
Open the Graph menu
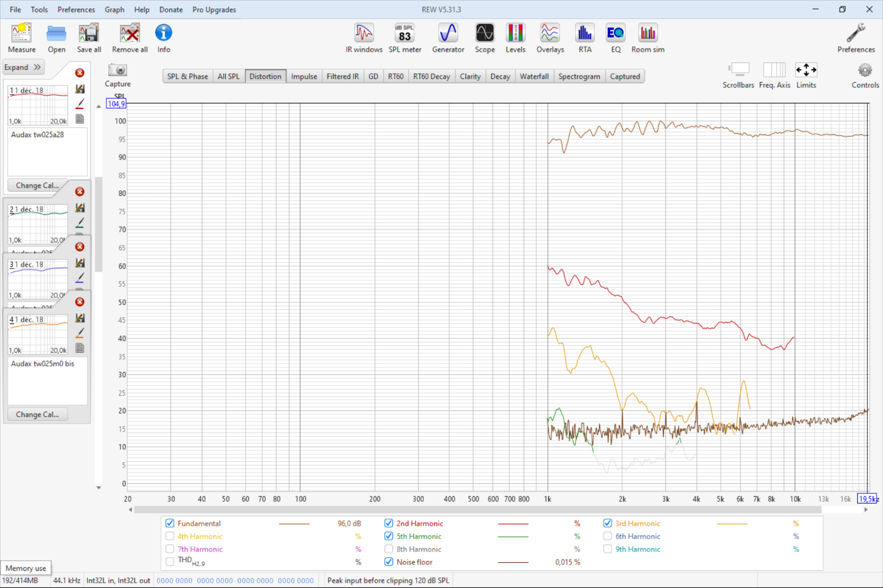(114, 9)
